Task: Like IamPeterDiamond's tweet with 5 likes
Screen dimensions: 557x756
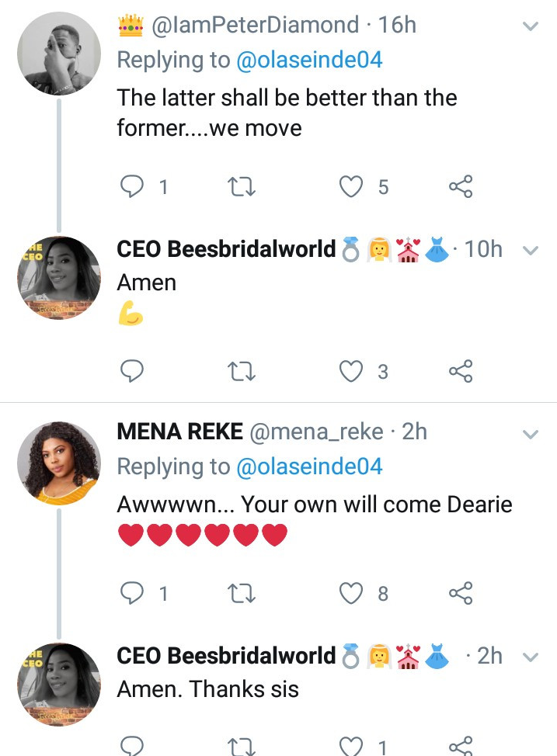Action: pyautogui.click(x=353, y=186)
